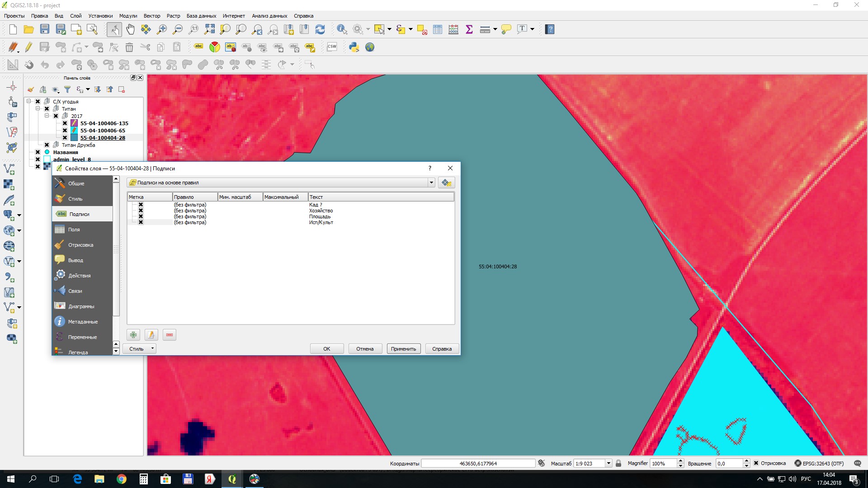Image resolution: width=868 pixels, height=488 pixels.
Task: Click the QGIS taskbar icon on Windows bar
Action: (232, 479)
